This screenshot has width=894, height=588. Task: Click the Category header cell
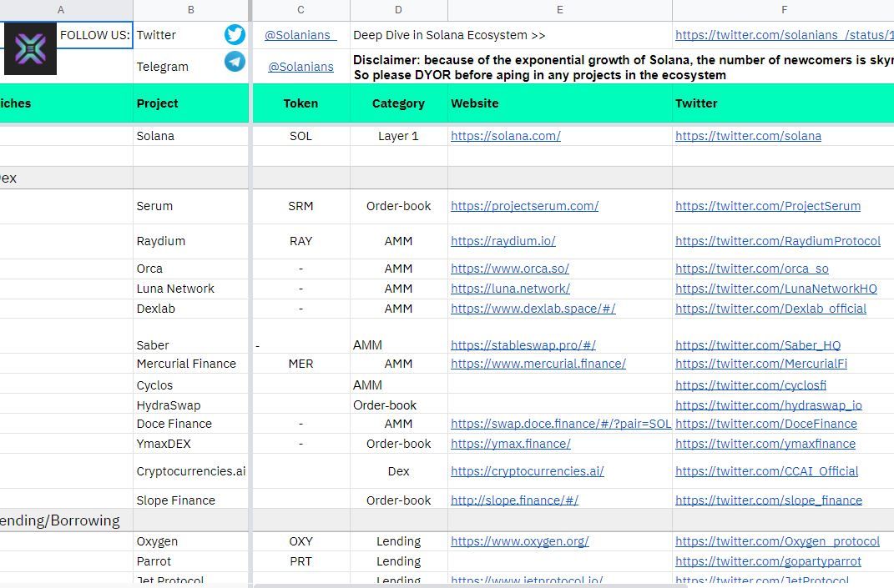(398, 103)
